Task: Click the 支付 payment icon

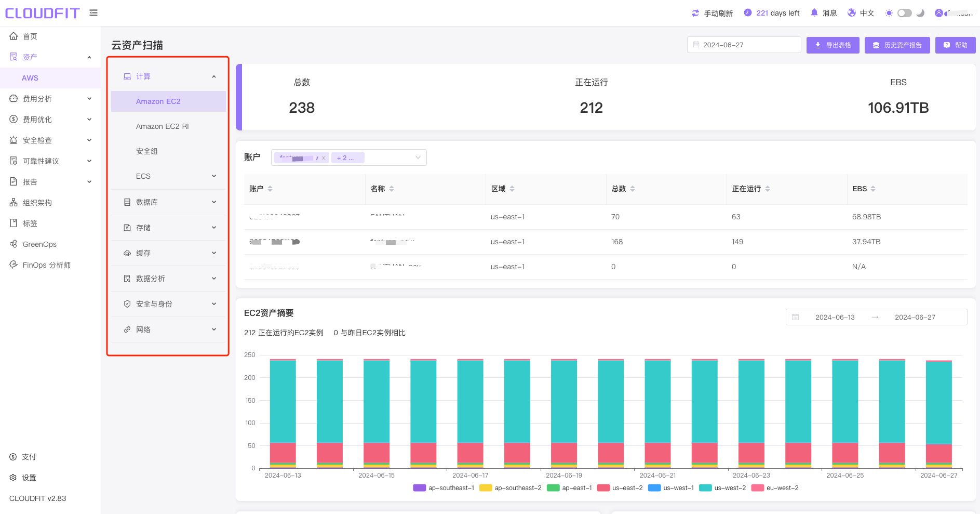Action: pos(13,457)
